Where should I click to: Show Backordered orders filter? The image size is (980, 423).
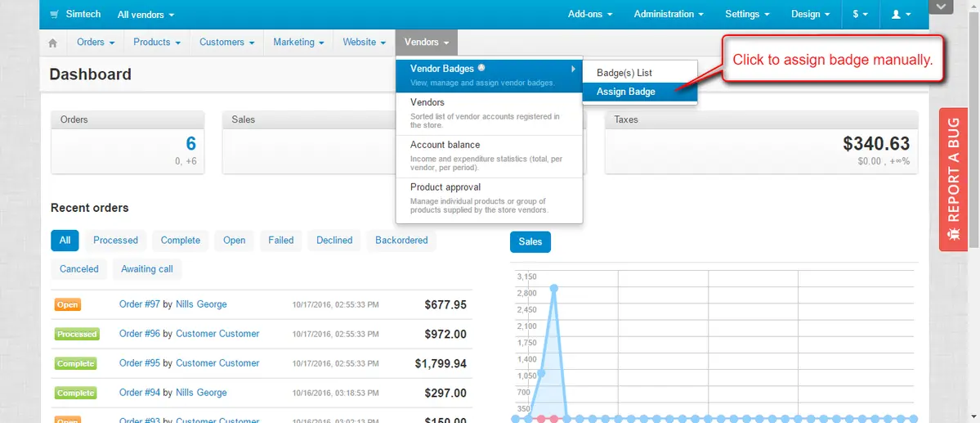(x=401, y=241)
